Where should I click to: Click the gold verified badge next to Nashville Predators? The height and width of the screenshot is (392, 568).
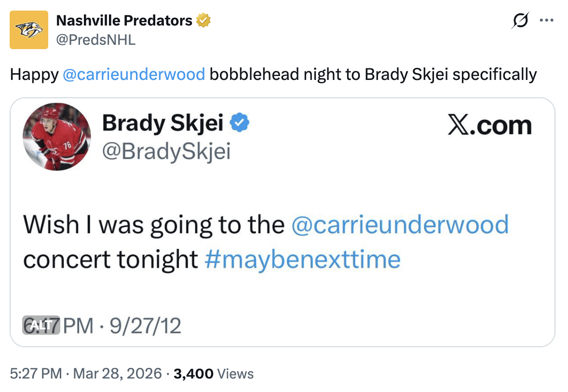point(204,20)
